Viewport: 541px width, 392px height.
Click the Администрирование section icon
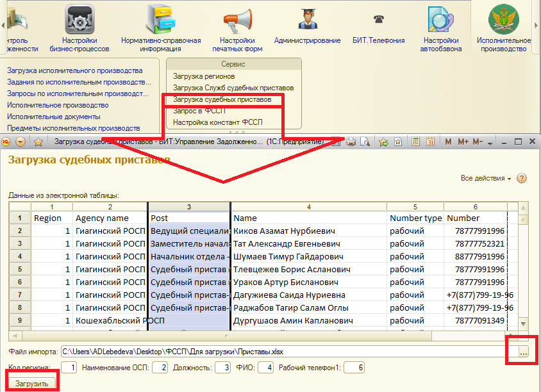[x=307, y=20]
